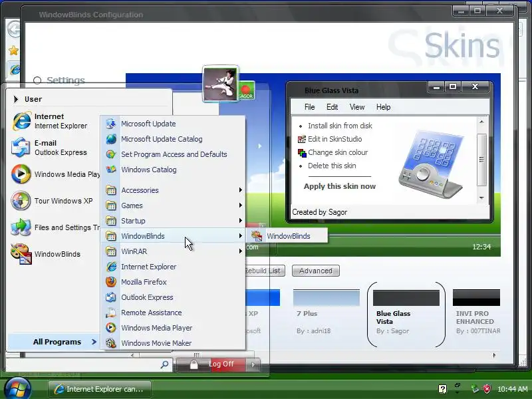Launch Windows Movie Maker

click(173, 343)
